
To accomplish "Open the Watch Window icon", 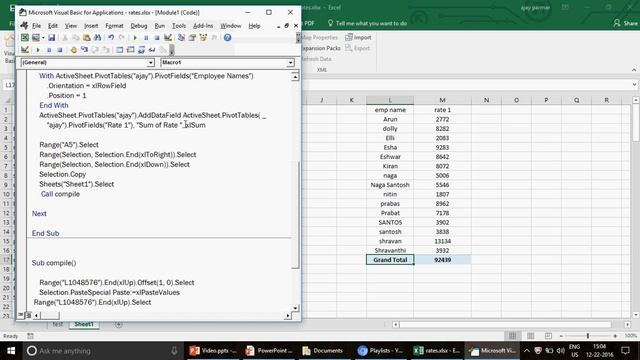I will (141, 50).
